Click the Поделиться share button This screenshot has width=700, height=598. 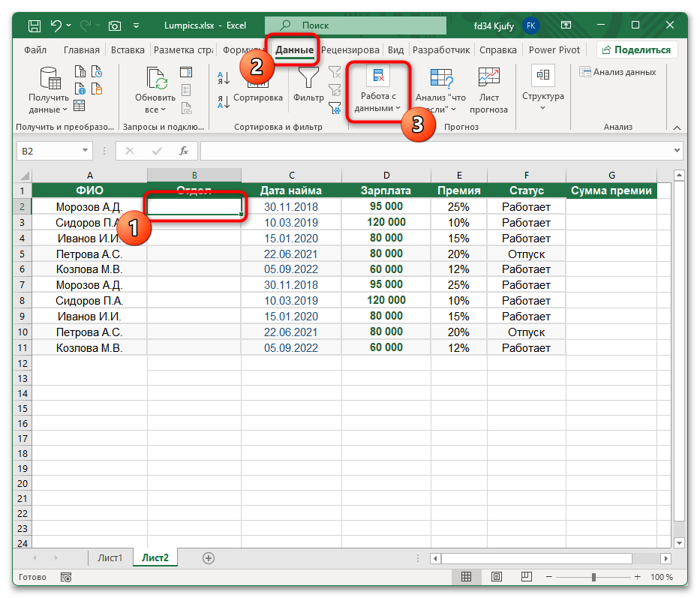(x=637, y=50)
